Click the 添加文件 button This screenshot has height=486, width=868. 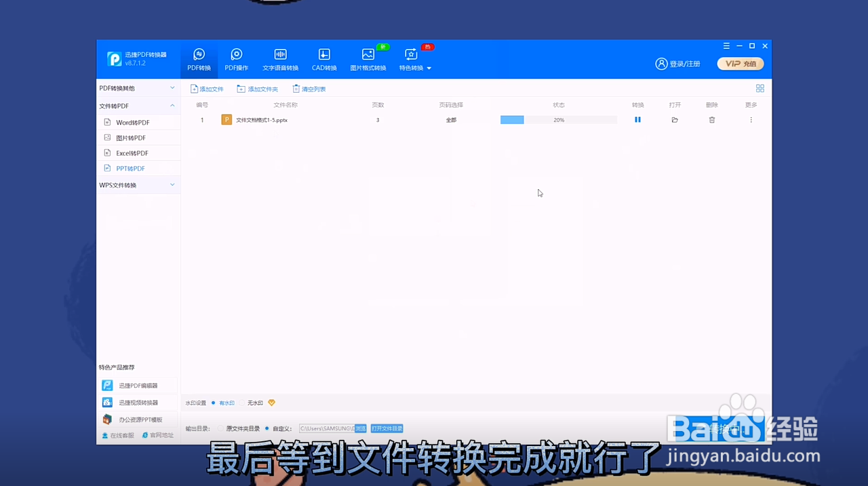pyautogui.click(x=207, y=89)
